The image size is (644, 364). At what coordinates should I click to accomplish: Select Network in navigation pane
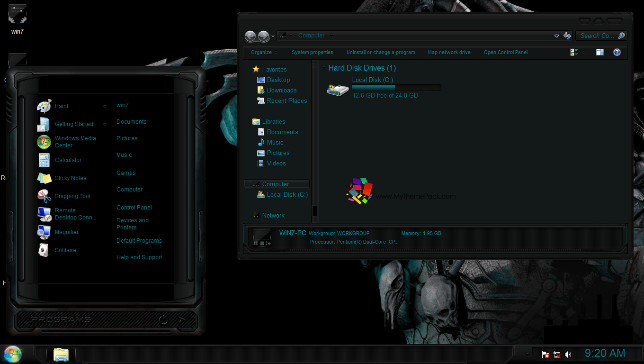(268, 216)
